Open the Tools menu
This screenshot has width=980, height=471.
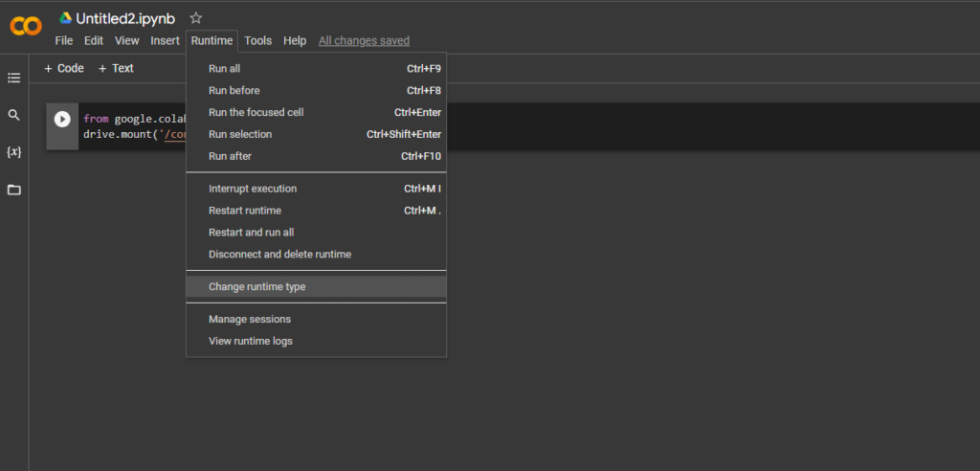(x=257, y=40)
